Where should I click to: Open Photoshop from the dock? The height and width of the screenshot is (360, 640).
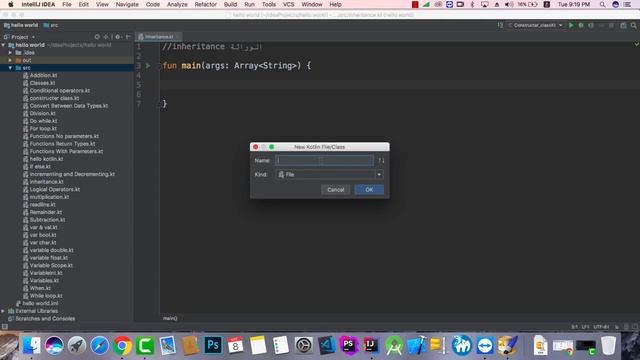pyautogui.click(x=213, y=345)
